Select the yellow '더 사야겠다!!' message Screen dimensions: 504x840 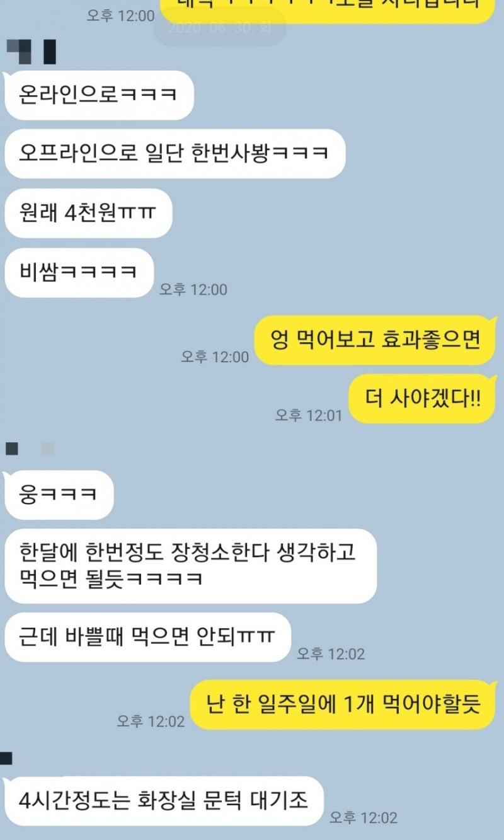[x=423, y=399]
